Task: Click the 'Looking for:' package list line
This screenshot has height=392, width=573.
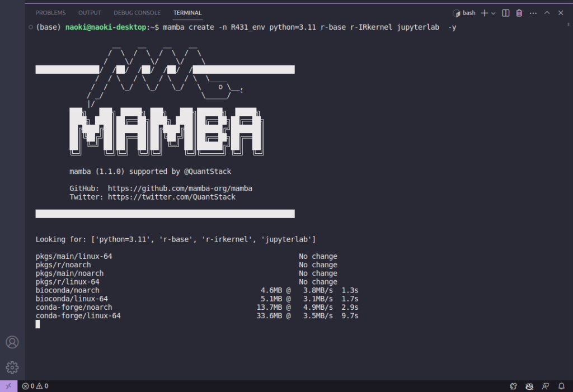Action: pos(175,239)
